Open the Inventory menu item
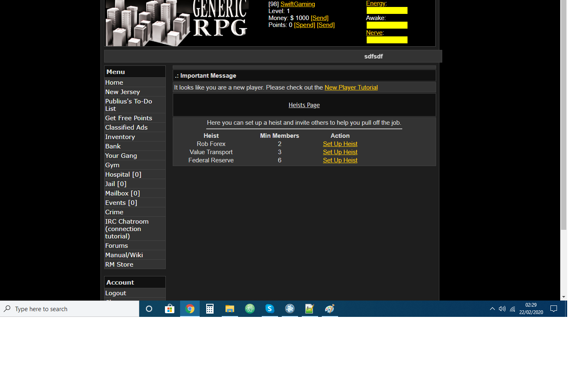The image size is (588, 368). click(x=120, y=137)
